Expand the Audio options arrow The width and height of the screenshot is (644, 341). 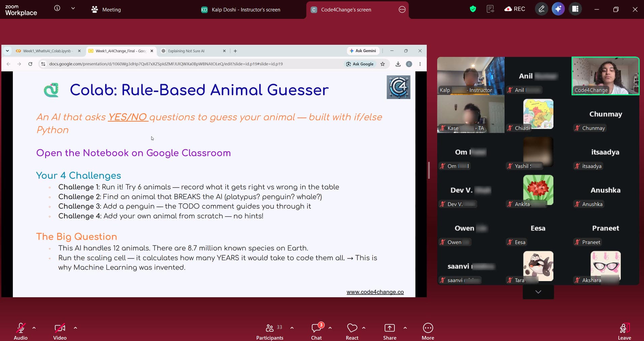click(34, 328)
